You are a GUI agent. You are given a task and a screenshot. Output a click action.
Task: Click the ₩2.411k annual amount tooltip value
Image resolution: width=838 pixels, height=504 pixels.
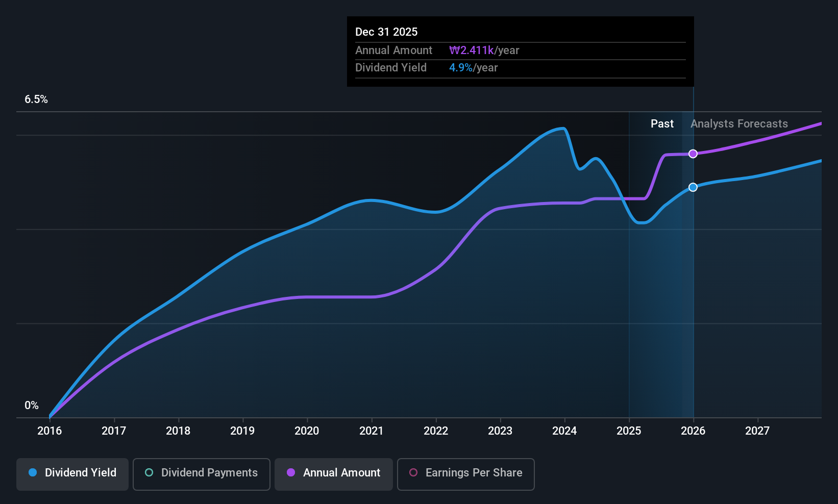[x=471, y=51]
